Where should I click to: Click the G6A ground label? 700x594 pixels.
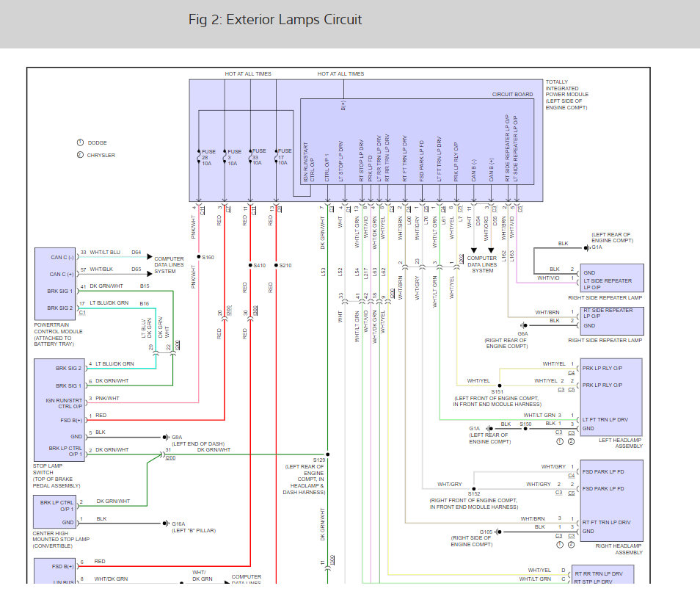(x=522, y=333)
